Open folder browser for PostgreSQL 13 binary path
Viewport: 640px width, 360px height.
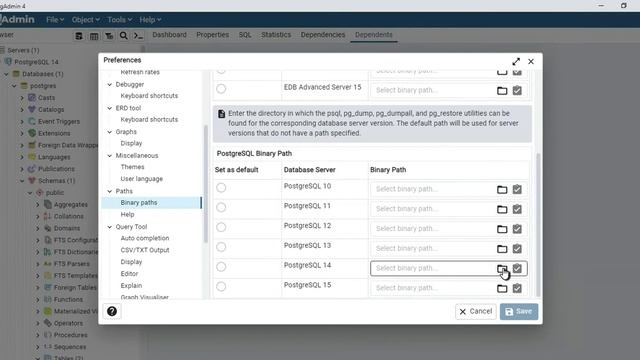[502, 249]
